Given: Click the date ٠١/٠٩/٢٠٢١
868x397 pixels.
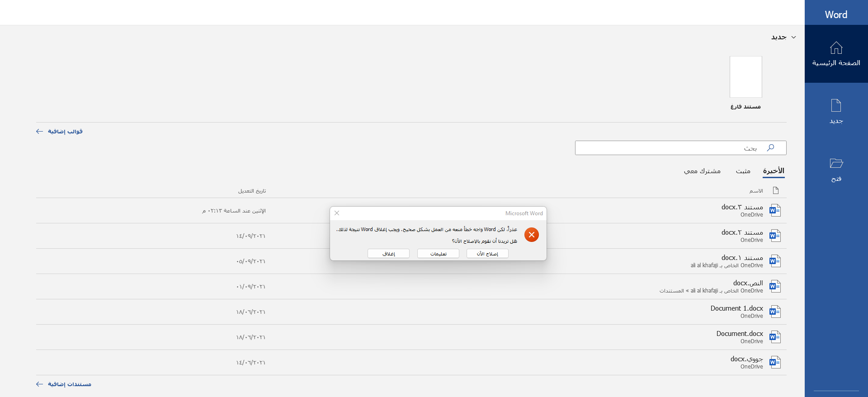Looking at the screenshot, I should pyautogui.click(x=251, y=287).
